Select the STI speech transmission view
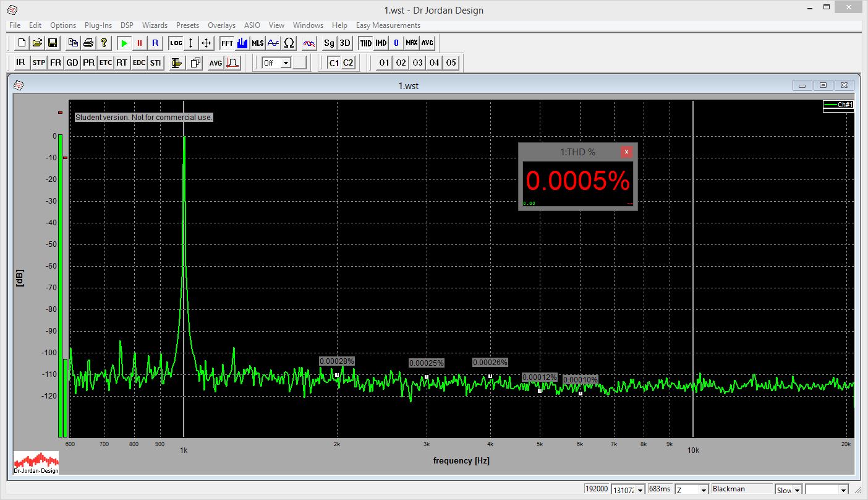 [x=156, y=62]
